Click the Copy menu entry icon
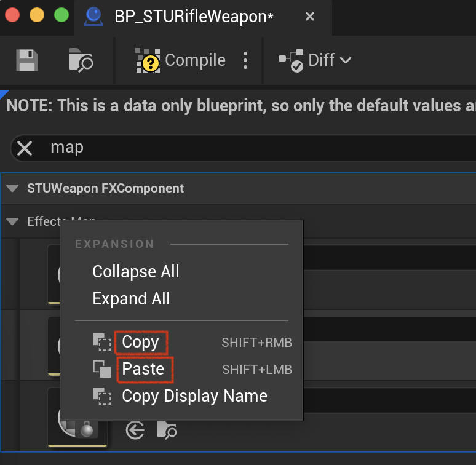476x465 pixels. [101, 342]
